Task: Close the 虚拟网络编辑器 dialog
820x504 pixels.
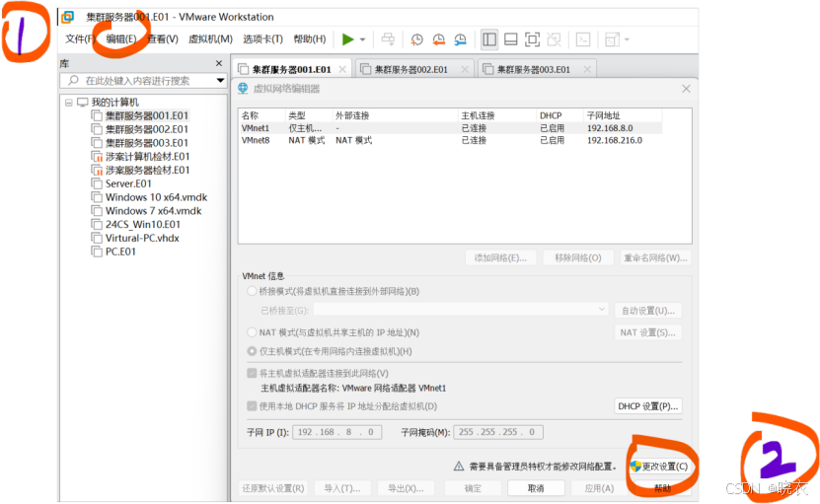Action: click(686, 89)
